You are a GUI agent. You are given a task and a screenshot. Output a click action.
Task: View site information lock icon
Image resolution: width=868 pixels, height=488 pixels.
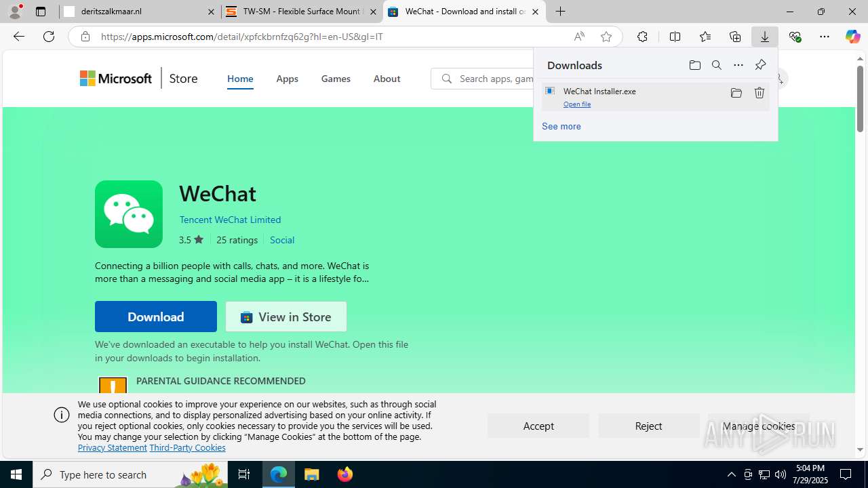(x=85, y=37)
